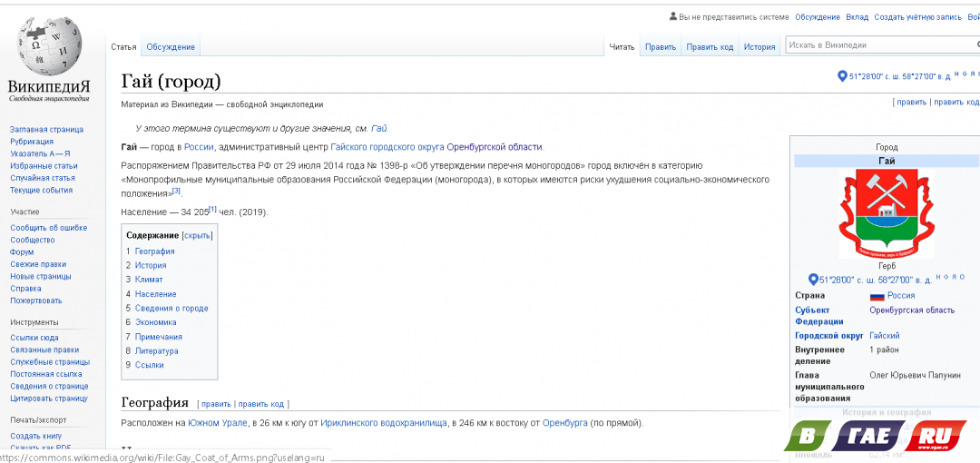Open the 'Обсуждение' tab of the article
980x463 pixels.
pyautogui.click(x=171, y=47)
